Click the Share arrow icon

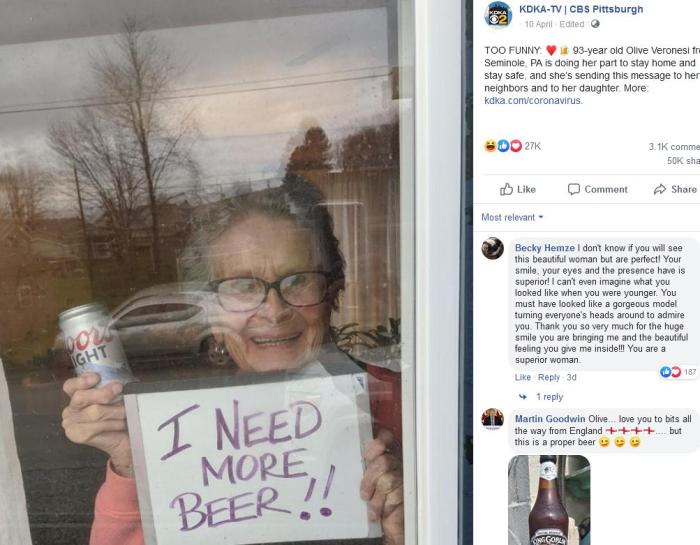click(x=660, y=189)
